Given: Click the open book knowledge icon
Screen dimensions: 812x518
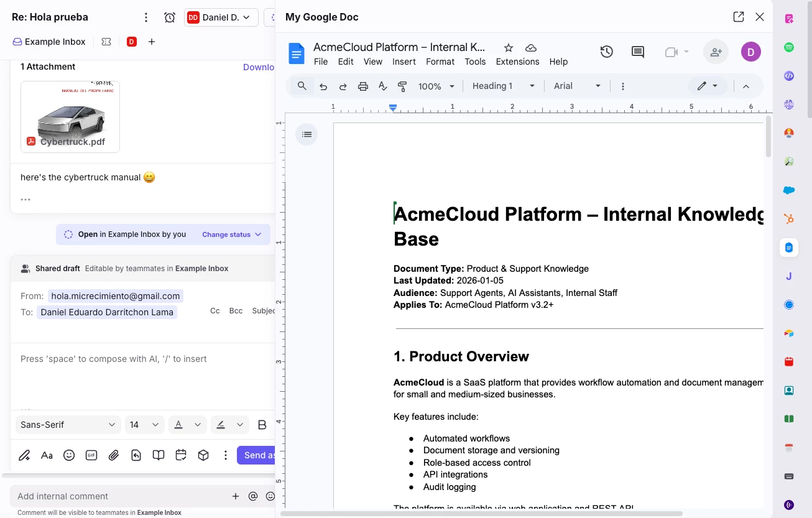Looking at the screenshot, I should point(159,455).
